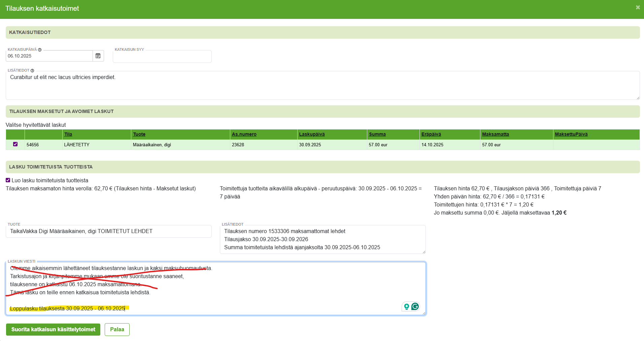Image resolution: width=644 pixels, height=341 pixels.
Task: Click the Tuote product name field
Action: click(x=108, y=231)
